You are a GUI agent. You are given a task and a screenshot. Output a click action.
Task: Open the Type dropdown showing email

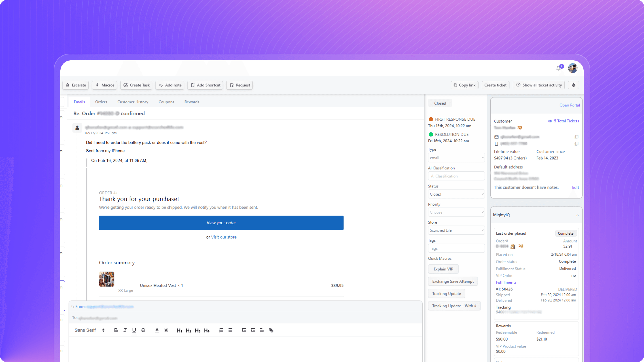click(x=456, y=158)
